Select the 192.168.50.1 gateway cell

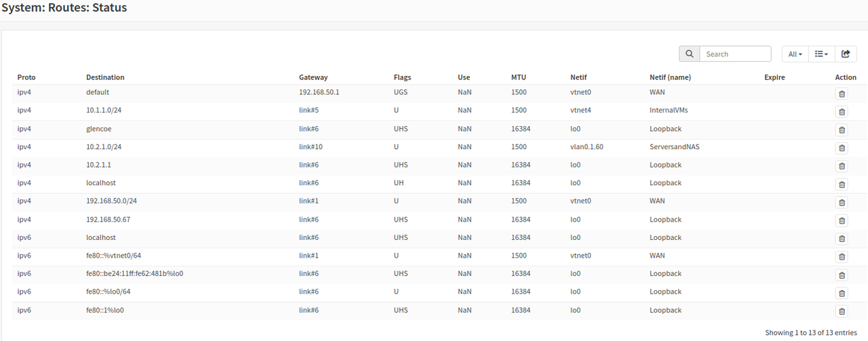[319, 92]
